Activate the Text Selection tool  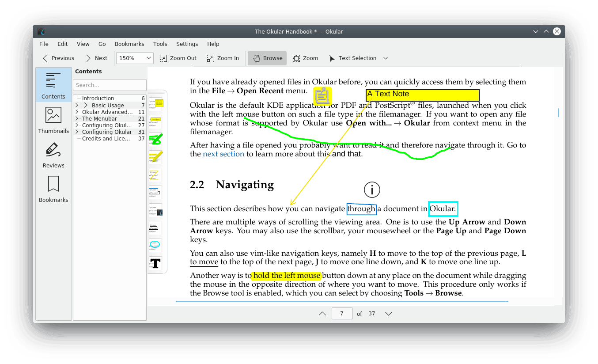352,58
